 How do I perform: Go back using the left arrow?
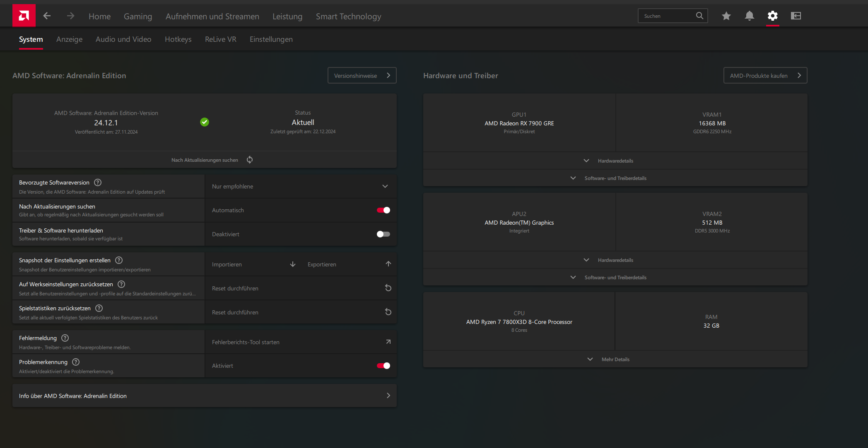47,16
